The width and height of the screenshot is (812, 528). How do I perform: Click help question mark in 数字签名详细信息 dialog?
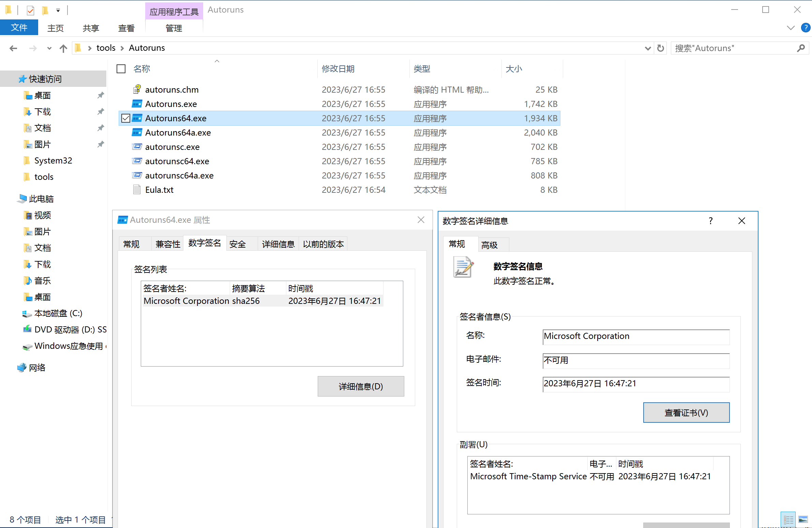(711, 221)
